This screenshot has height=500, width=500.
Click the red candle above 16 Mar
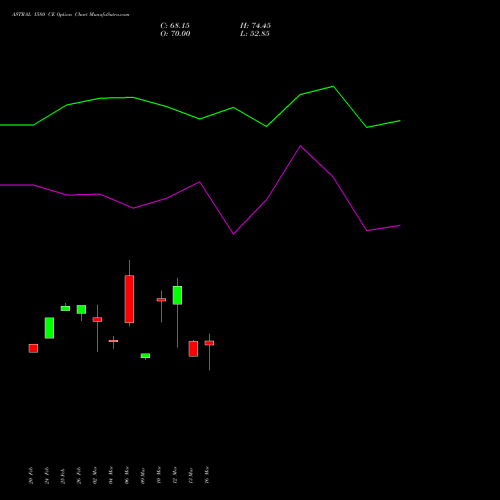pyautogui.click(x=209, y=343)
